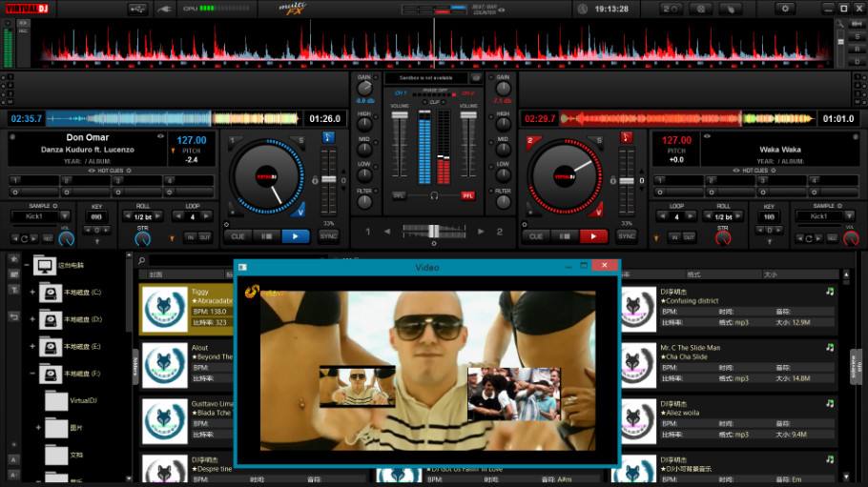Expand the local disk (D:) tree node

click(32, 318)
